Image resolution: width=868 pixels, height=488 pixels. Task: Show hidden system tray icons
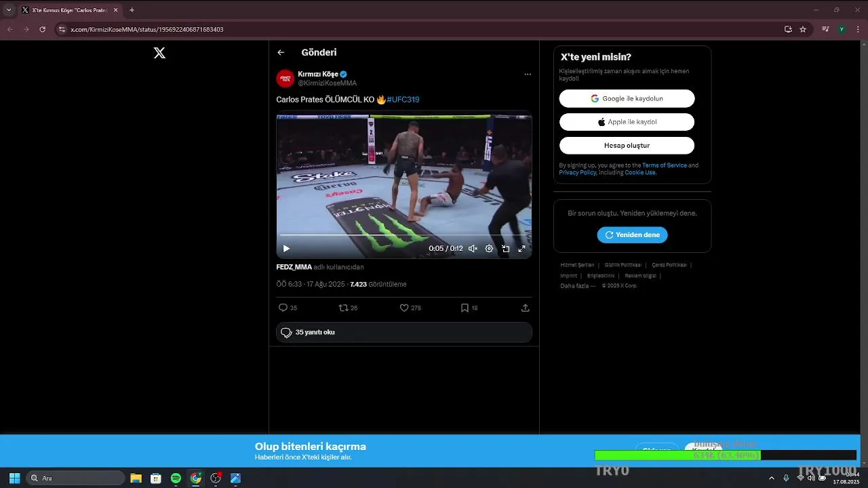tap(771, 478)
